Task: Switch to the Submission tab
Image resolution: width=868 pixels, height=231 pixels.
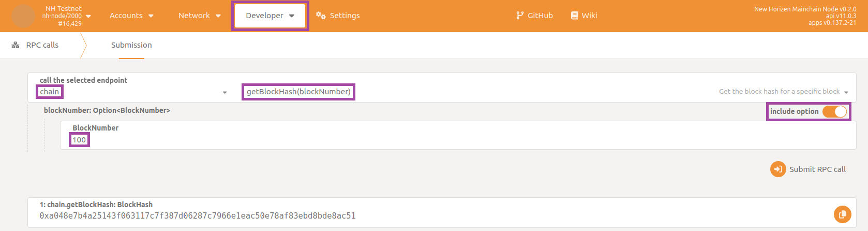Action: tap(131, 45)
